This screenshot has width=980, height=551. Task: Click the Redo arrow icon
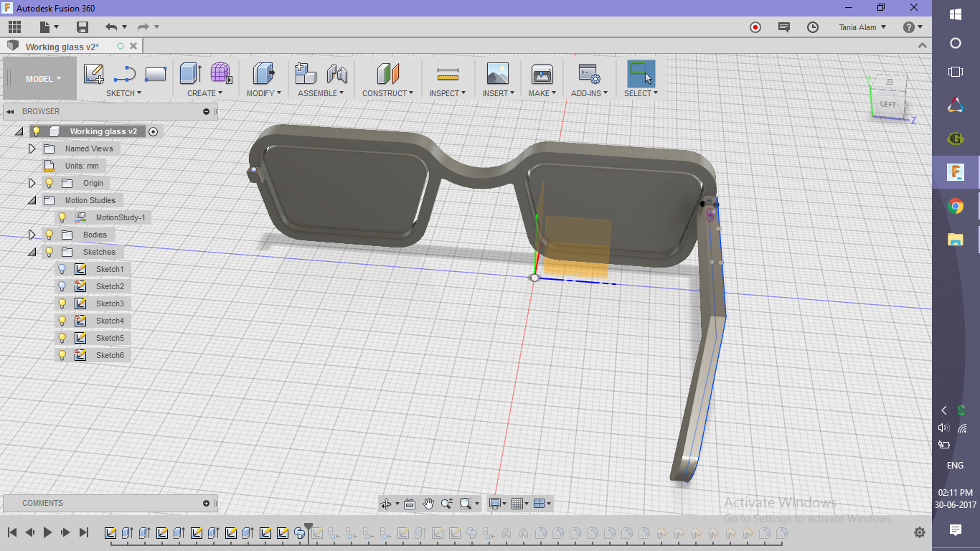pyautogui.click(x=143, y=27)
